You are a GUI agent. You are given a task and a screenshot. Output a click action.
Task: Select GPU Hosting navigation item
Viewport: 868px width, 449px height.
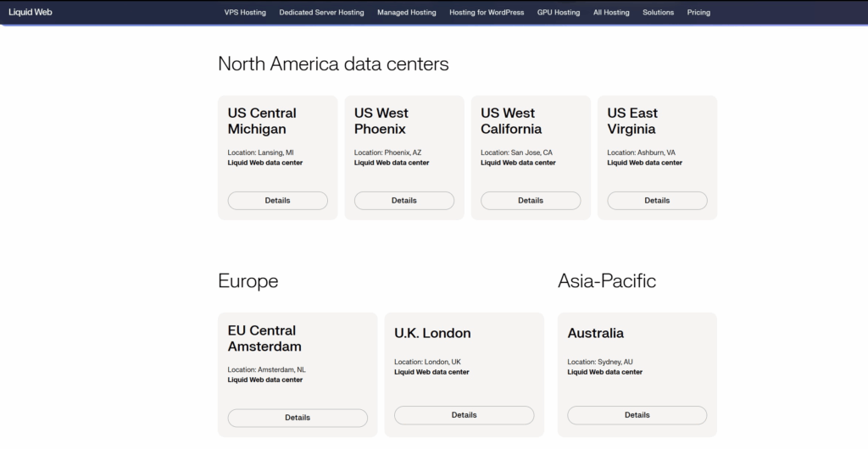coord(559,13)
